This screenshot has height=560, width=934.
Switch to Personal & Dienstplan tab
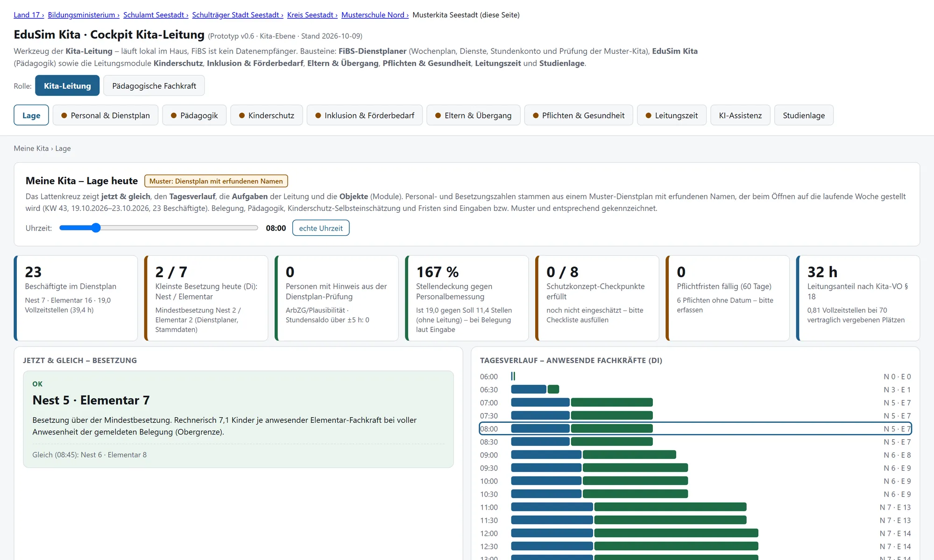(106, 115)
